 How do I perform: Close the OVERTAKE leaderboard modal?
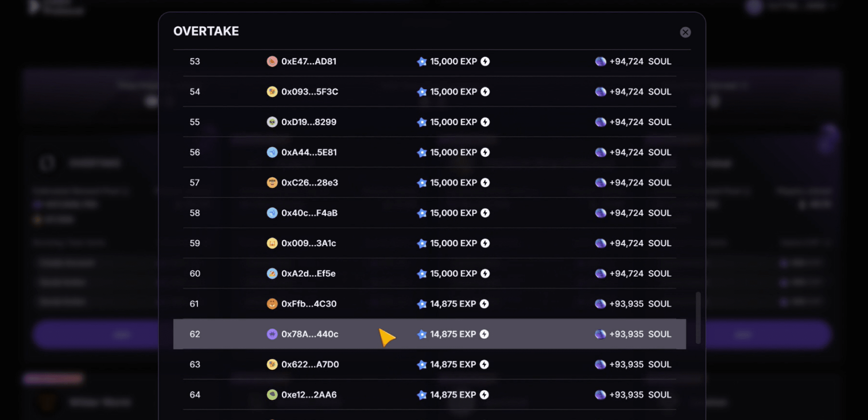[x=685, y=32]
